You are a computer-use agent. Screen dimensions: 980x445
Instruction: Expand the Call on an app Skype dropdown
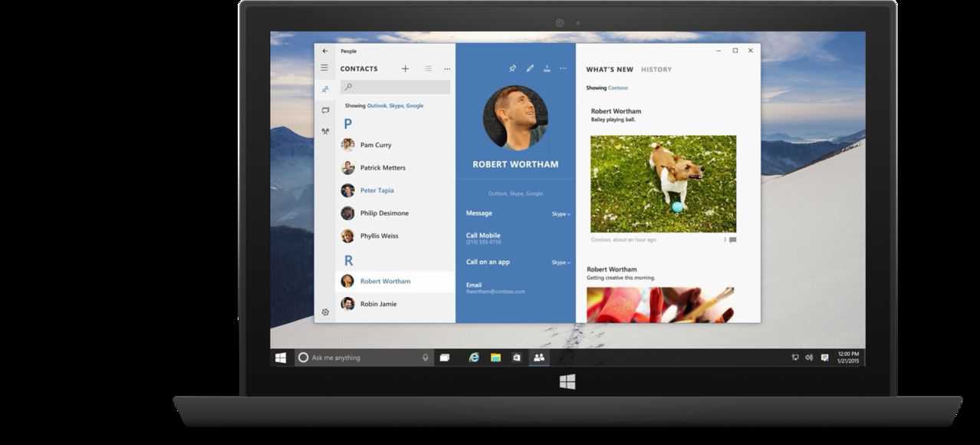561,262
